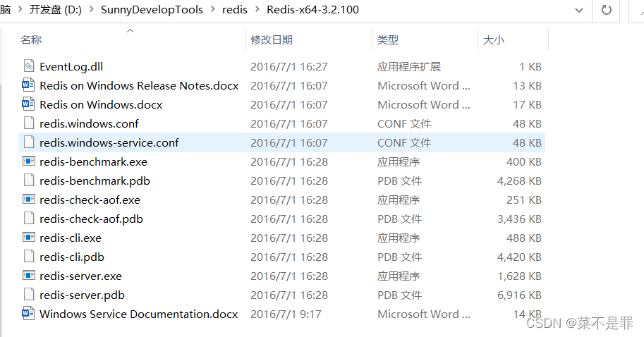Select the redis-check-aof.exe file name
The image size is (644, 337).
[90, 200]
